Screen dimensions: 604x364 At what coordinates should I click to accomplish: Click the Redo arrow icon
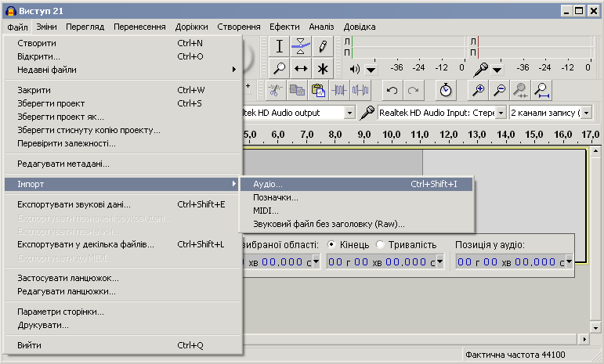tap(414, 91)
